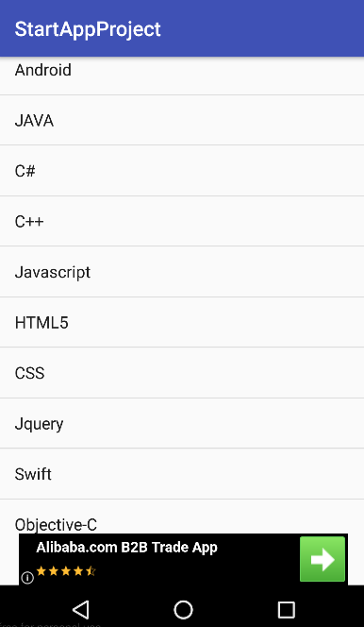Select the Android list item
The image size is (364, 627).
182,76
